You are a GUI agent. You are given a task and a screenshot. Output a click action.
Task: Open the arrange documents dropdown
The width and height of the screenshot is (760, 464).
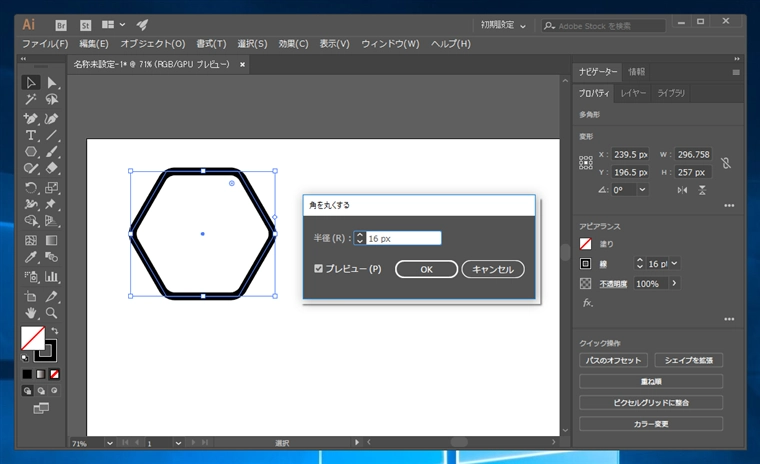point(113,25)
